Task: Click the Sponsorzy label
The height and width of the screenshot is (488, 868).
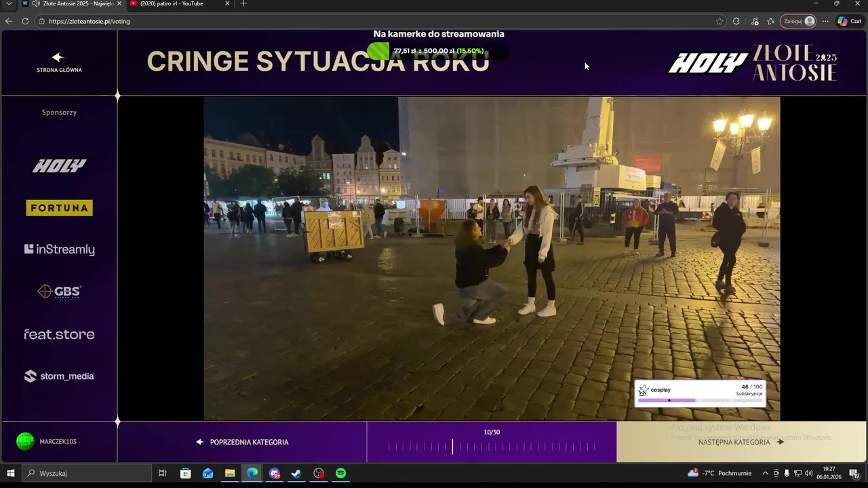Action: tap(59, 113)
